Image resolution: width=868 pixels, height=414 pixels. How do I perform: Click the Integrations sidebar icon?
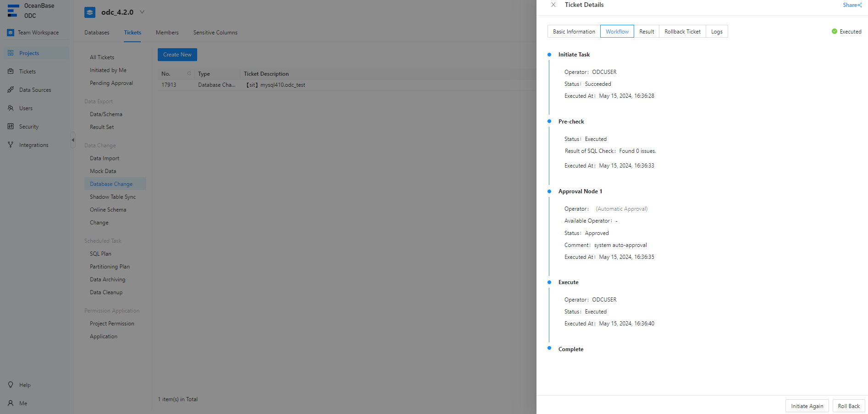tap(11, 145)
